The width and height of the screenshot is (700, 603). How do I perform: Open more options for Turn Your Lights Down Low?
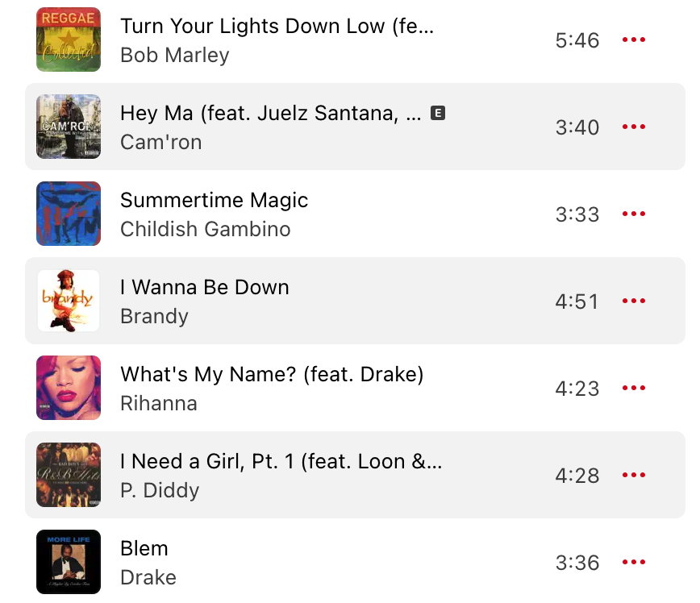634,40
